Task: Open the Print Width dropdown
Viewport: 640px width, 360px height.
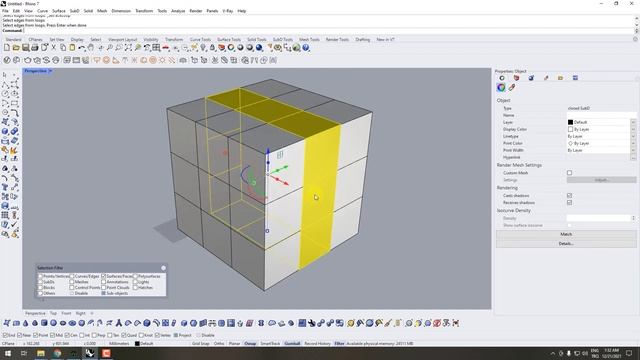Action: [x=633, y=150]
